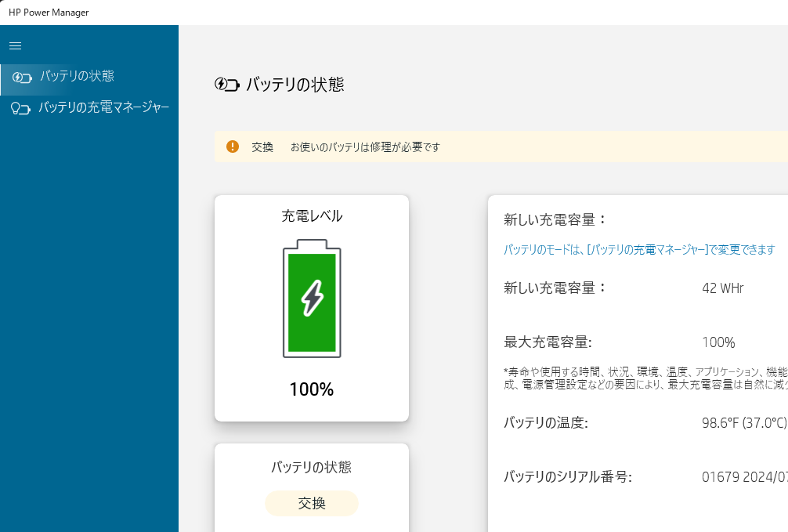788x532 pixels.
Task: Open バッテリの充電マネージャー from the sidebar
Action: pos(103,107)
